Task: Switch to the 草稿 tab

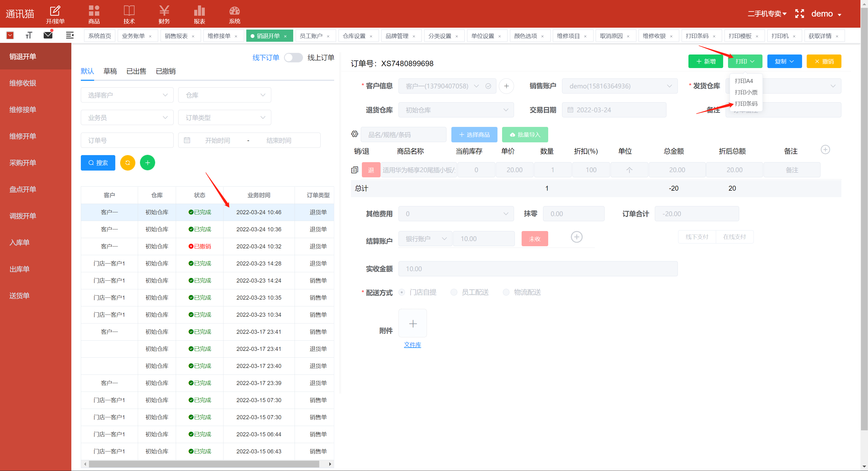Action: (110, 71)
